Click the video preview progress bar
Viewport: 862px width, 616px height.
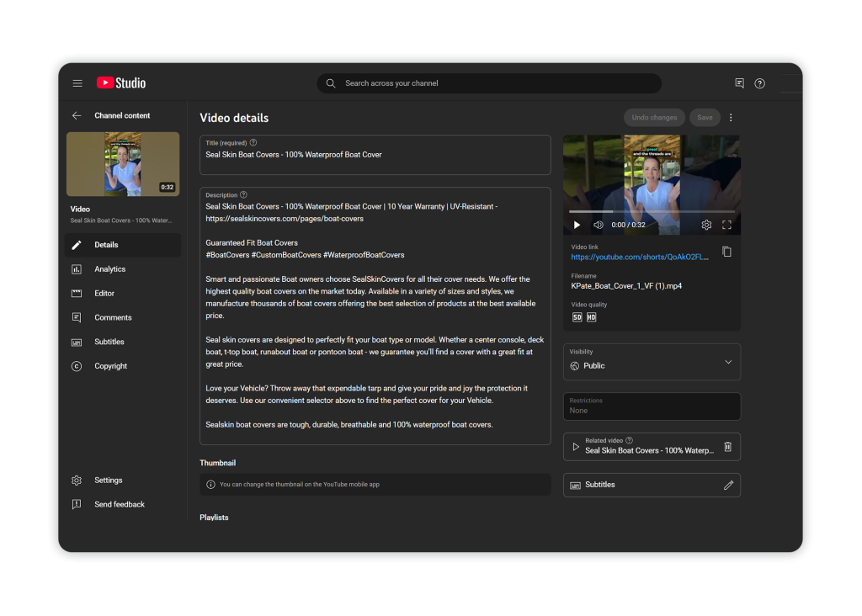(652, 211)
